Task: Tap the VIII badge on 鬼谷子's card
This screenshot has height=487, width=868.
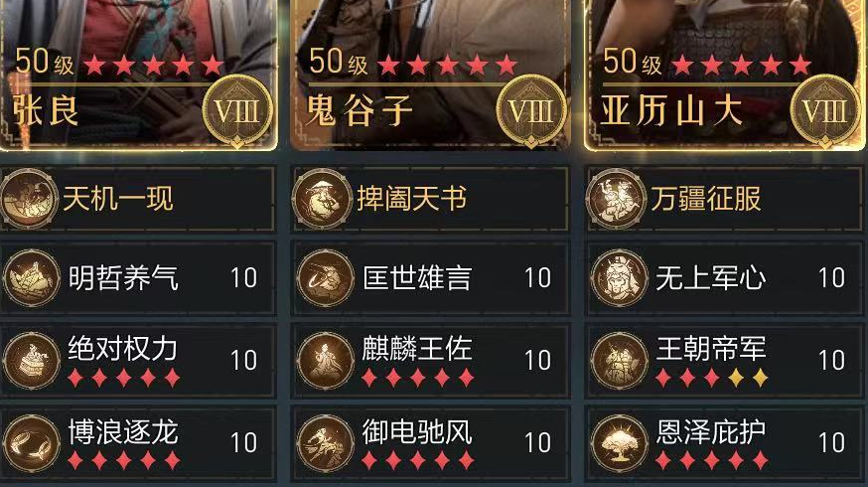Action: click(x=531, y=110)
